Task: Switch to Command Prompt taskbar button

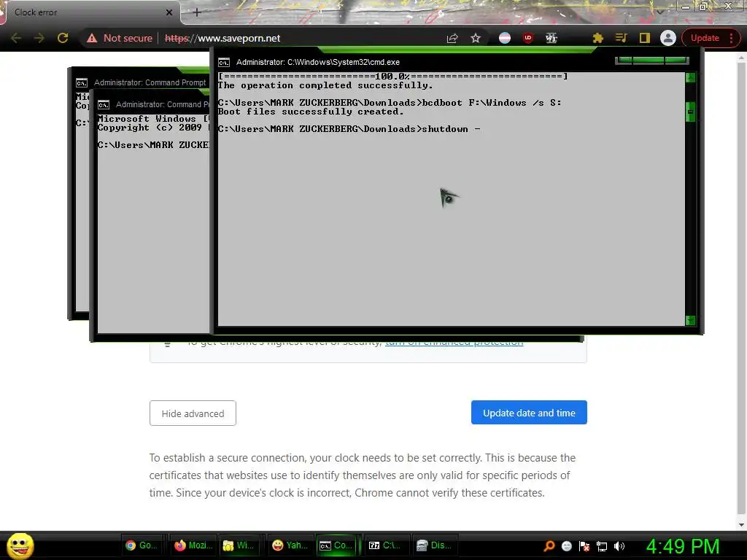Action: coord(336,545)
